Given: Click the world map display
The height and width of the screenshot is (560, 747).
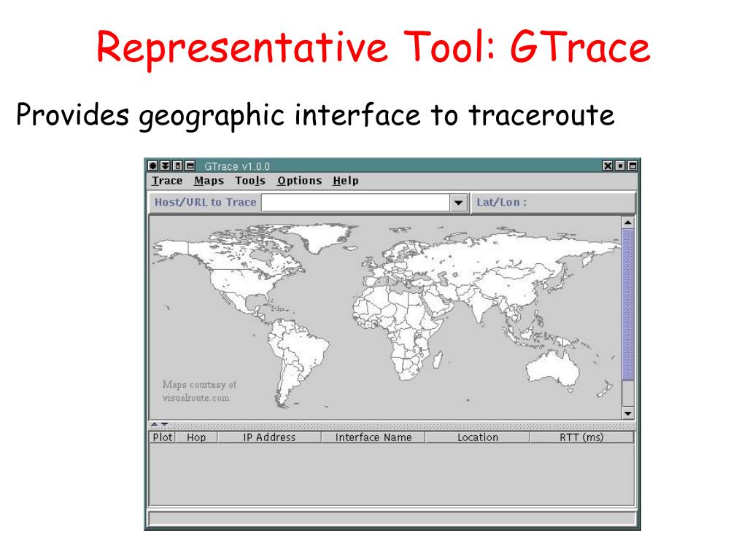Looking at the screenshot, I should [x=385, y=318].
